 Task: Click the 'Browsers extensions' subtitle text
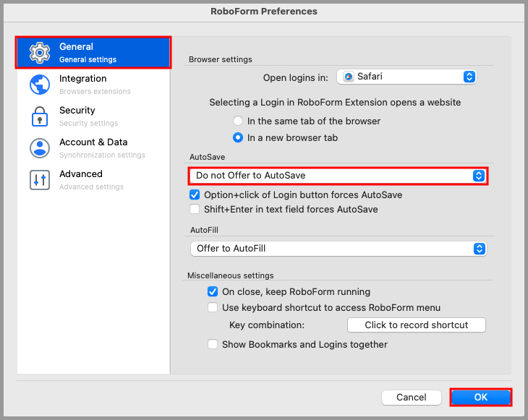[95, 92]
